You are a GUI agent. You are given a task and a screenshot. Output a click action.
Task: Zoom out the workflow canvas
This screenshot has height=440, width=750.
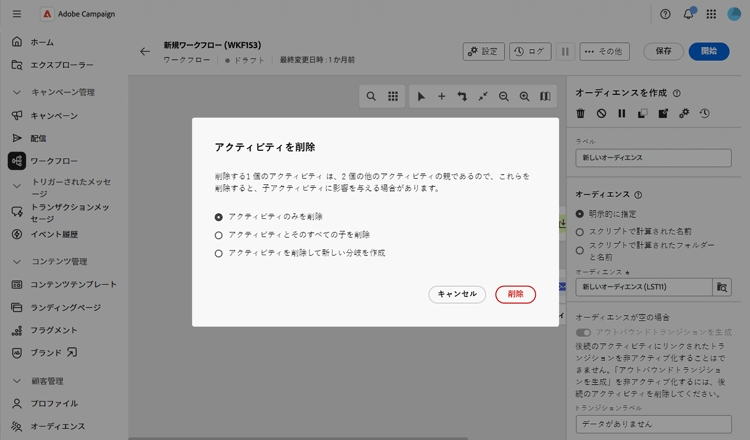point(504,96)
